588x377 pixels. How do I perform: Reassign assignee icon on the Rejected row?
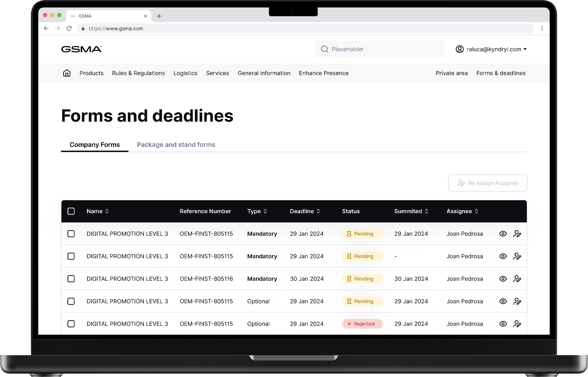click(x=517, y=324)
